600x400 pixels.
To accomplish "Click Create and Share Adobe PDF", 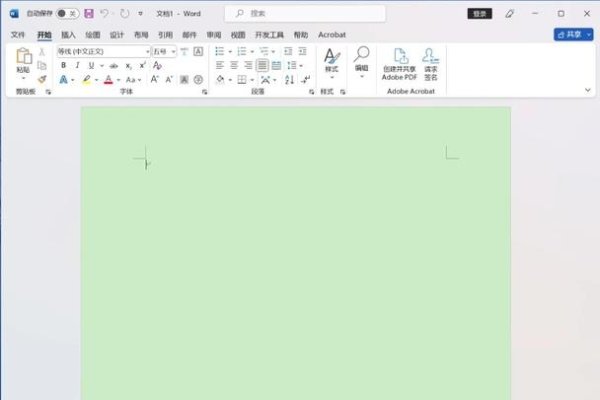I will pyautogui.click(x=399, y=64).
